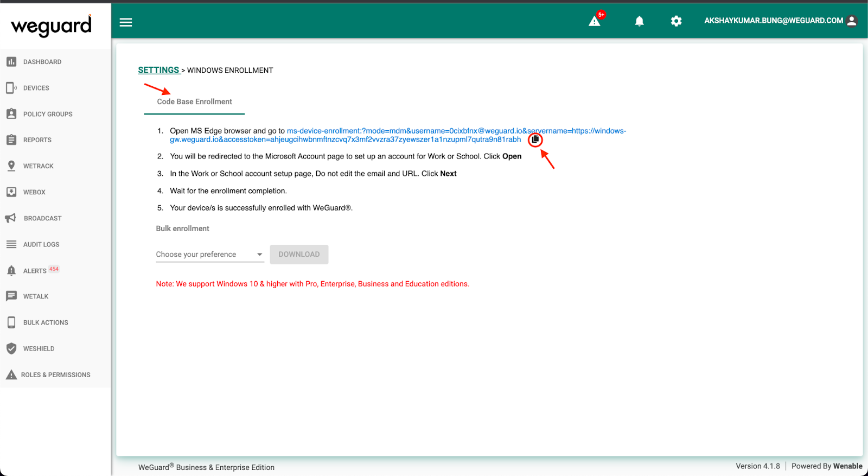Click the Audit Logs list icon
The height and width of the screenshot is (476, 868).
[11, 244]
